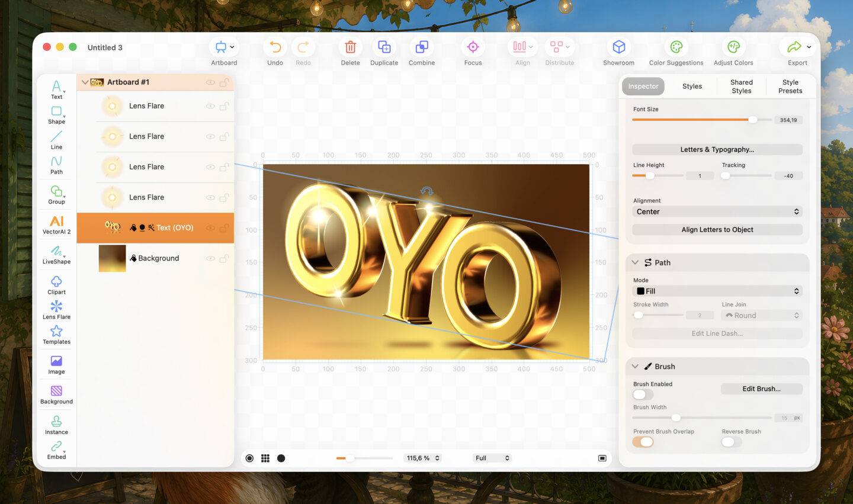This screenshot has width=853, height=504.
Task: Collapse the Brush section
Action: tap(635, 367)
